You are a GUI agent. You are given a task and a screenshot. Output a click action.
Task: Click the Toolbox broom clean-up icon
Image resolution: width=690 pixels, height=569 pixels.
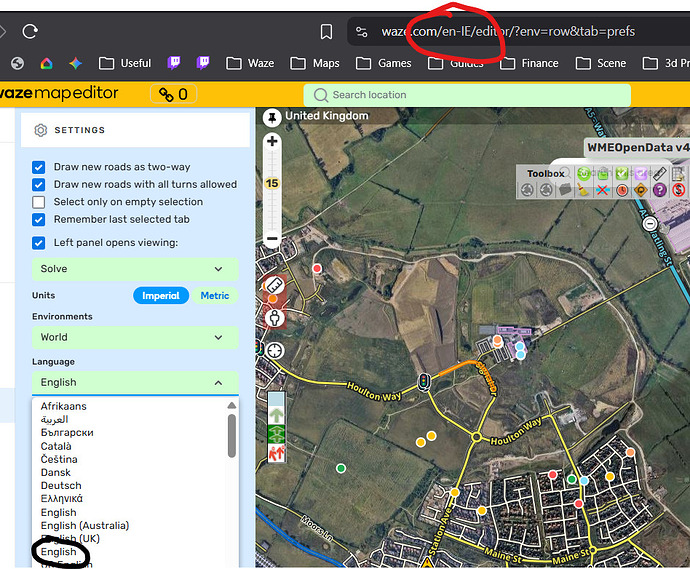584,191
